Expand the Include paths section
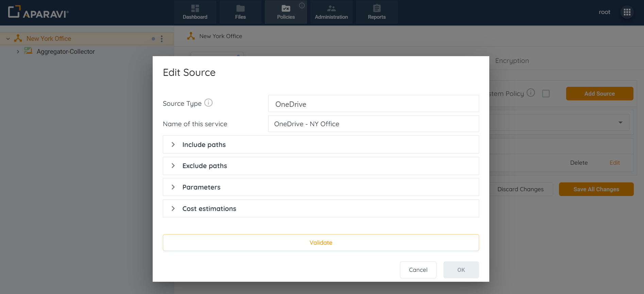The width and height of the screenshot is (644, 294). 173,145
